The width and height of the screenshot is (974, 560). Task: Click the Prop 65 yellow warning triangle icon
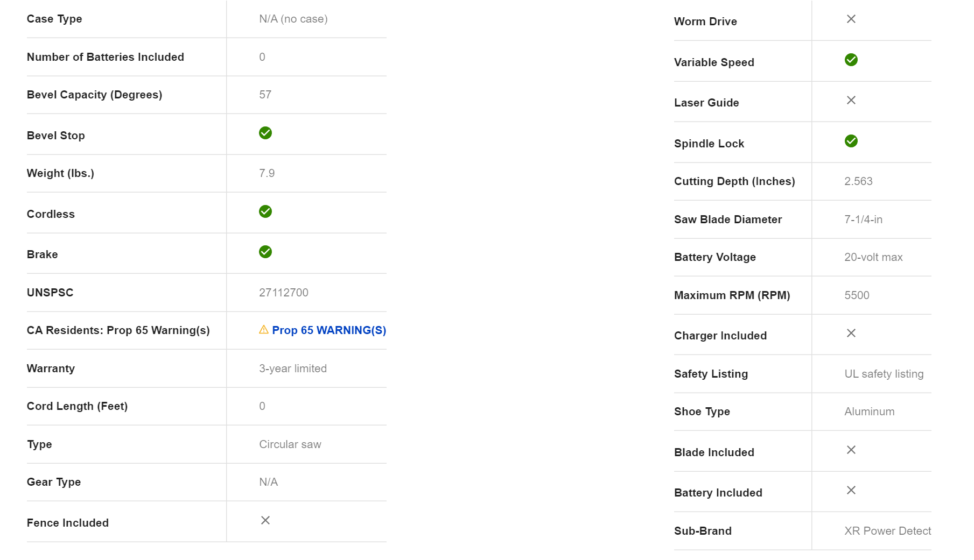[263, 330]
